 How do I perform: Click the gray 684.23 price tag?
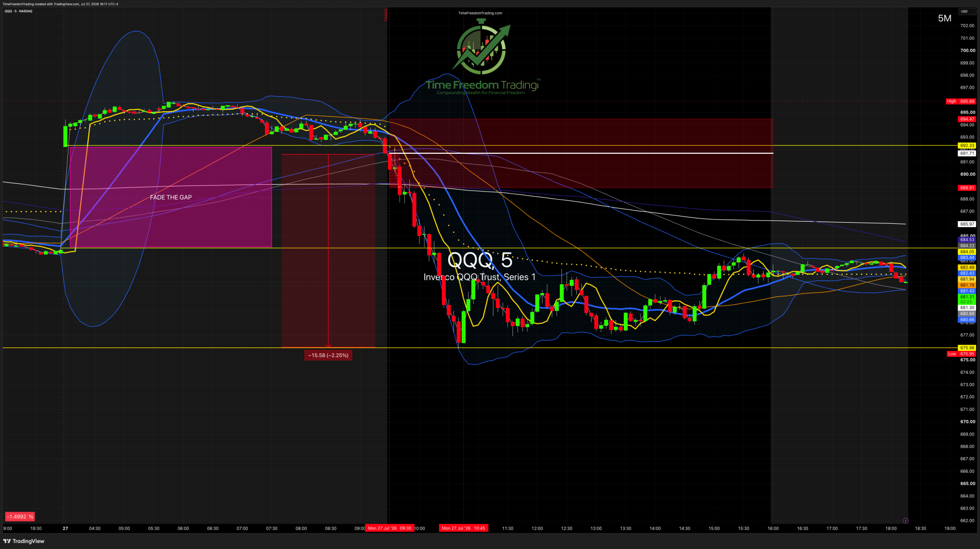(967, 246)
